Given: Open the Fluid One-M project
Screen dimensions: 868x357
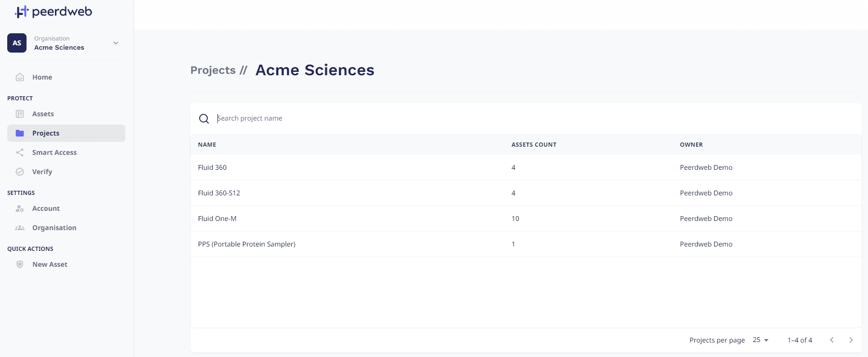Looking at the screenshot, I should tap(217, 219).
